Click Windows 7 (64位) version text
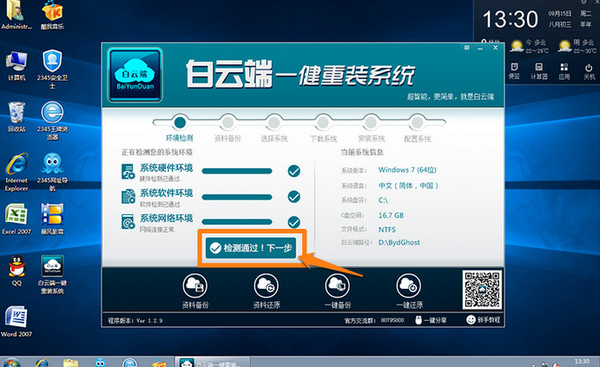The width and height of the screenshot is (600, 367). tap(407, 170)
